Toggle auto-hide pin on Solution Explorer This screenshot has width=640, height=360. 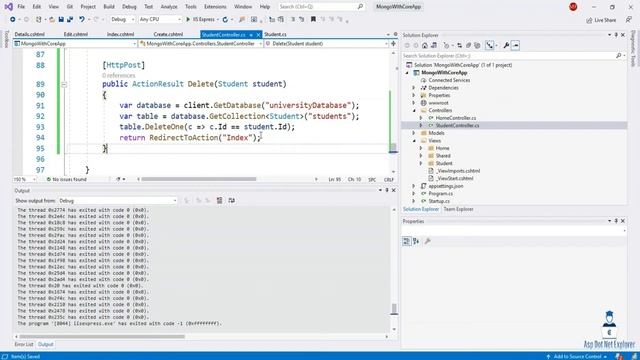[616, 35]
